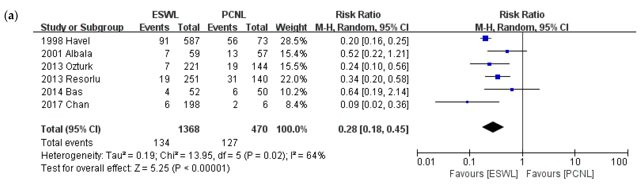This screenshot has height=188, width=644.
Task: Click the 1998 Havel study label
Action: coord(65,41)
